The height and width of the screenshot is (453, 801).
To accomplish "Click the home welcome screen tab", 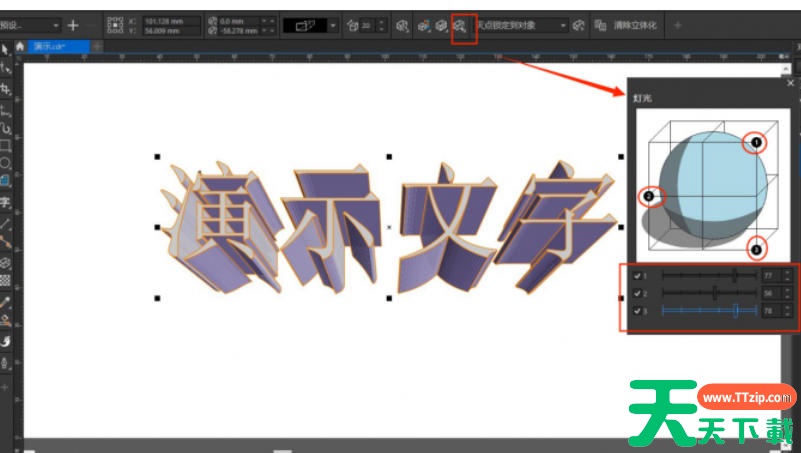I will pyautogui.click(x=19, y=46).
